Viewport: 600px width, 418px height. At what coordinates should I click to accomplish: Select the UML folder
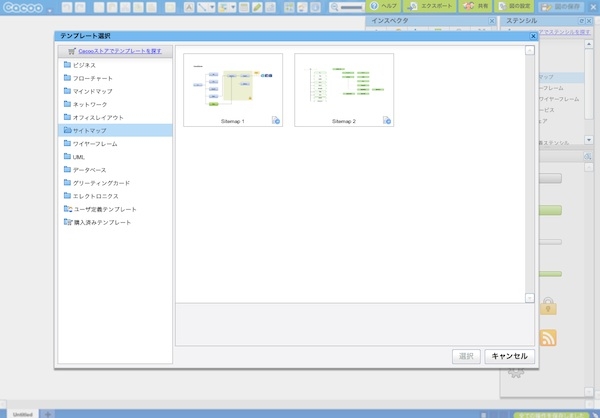(115, 157)
